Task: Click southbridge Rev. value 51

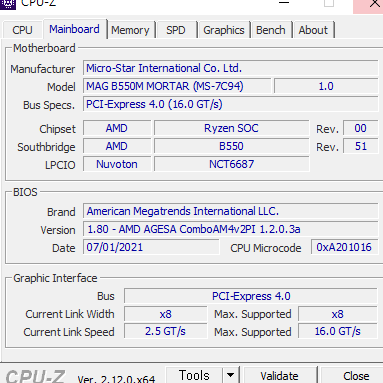Action: pos(361,146)
